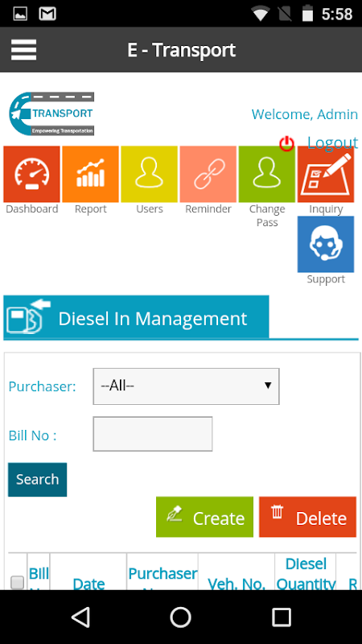This screenshot has width=362, height=644.
Task: Sort by the Diesel Quantity column header
Action: coord(306,574)
